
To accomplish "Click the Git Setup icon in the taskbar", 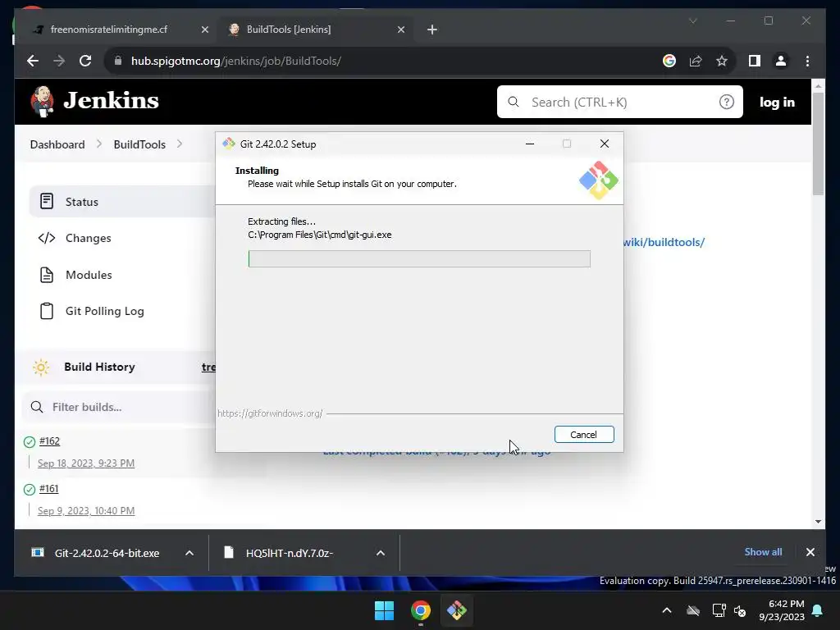I will (456, 610).
